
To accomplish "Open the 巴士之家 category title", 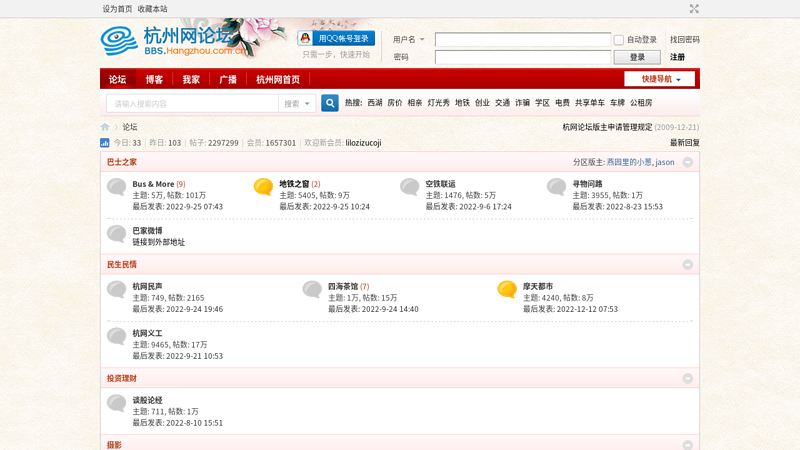I will (122, 162).
